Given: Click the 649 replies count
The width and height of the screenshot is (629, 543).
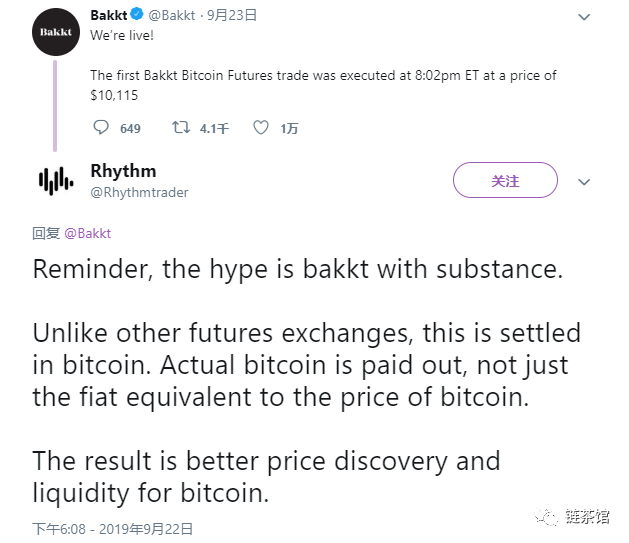Looking at the screenshot, I should click(x=130, y=129).
